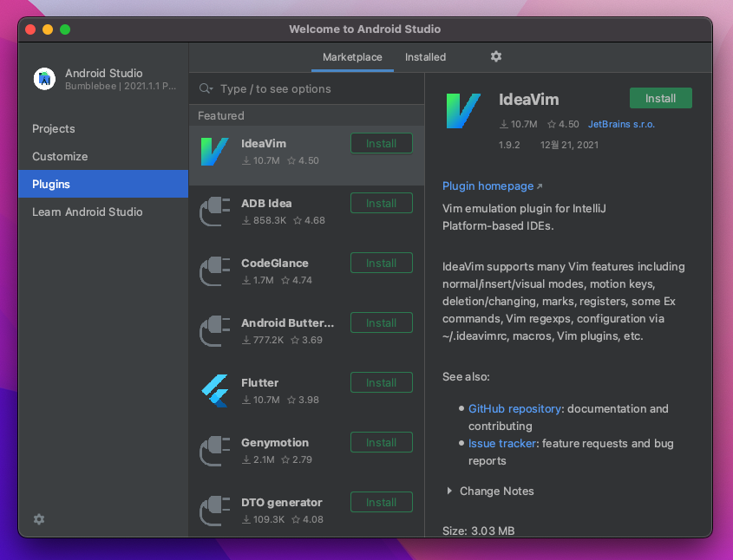Install the ADB Idea plugin

click(382, 203)
